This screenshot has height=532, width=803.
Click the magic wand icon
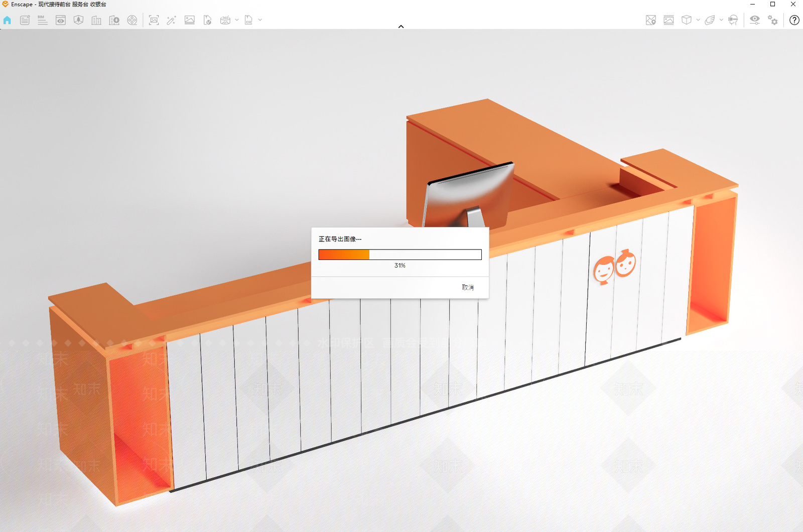coord(172,20)
